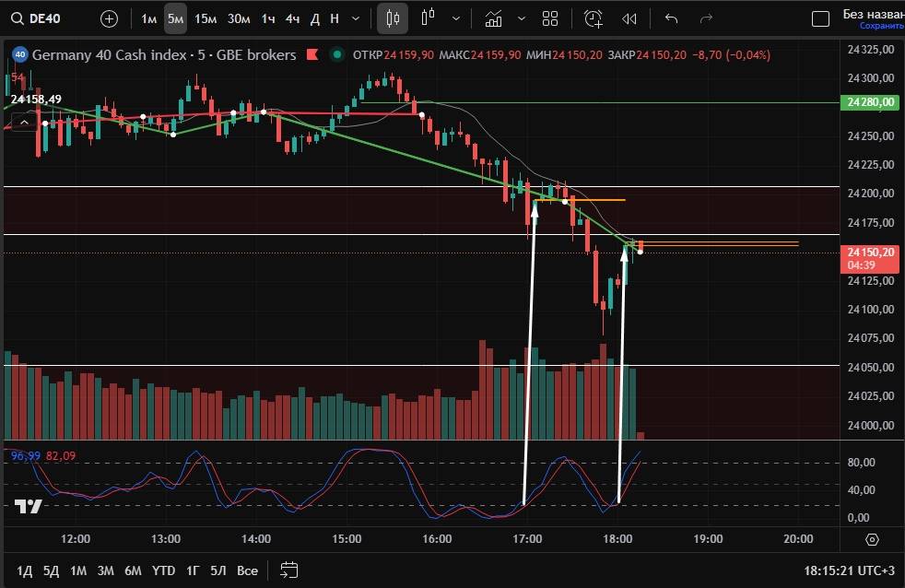
Task: Click the market status green dot
Action: (338, 55)
